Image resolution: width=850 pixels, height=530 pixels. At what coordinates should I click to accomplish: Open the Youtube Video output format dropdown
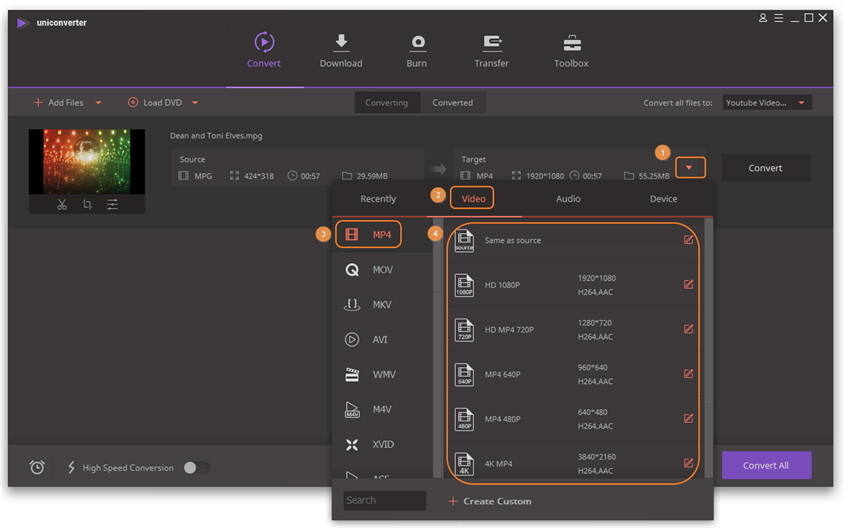pyautogui.click(x=767, y=102)
